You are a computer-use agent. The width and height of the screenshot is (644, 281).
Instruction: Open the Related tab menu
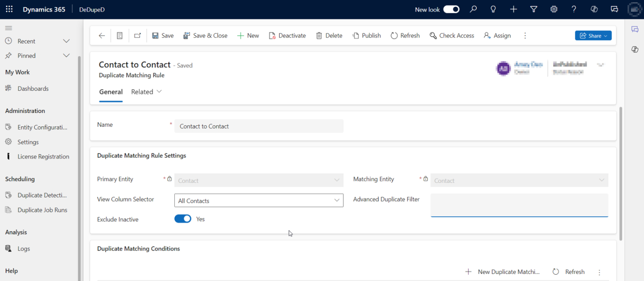click(146, 92)
